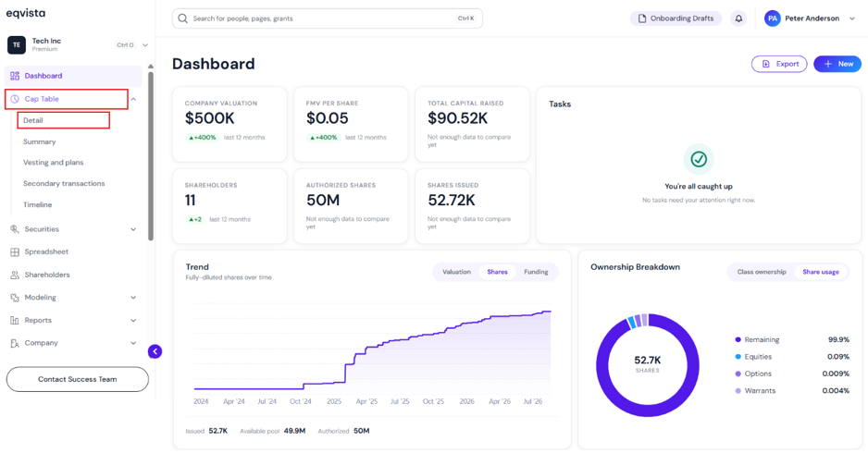Viewport: 868px width, 453px height.
Task: Open Vesting and plans page
Action: tap(53, 163)
